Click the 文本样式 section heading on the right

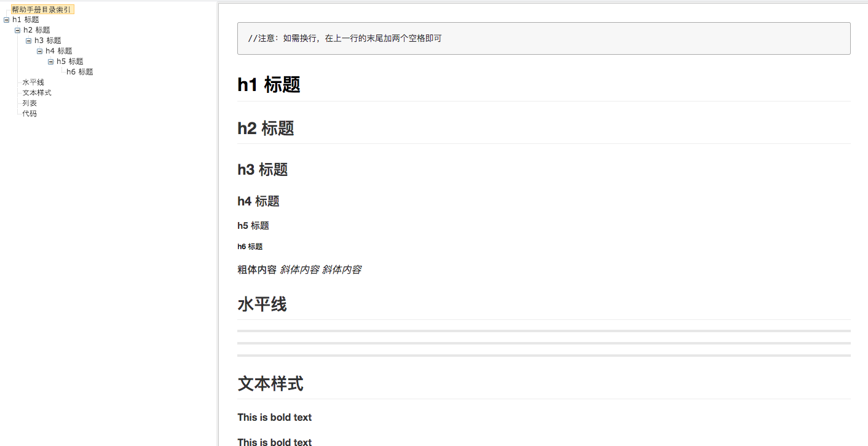pos(270,383)
